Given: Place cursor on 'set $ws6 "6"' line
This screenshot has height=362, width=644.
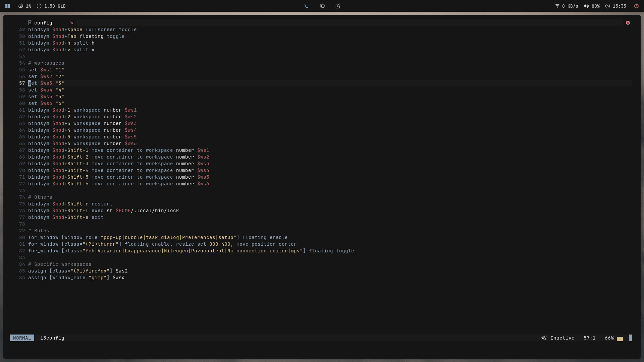Looking at the screenshot, I should coord(46,103).
